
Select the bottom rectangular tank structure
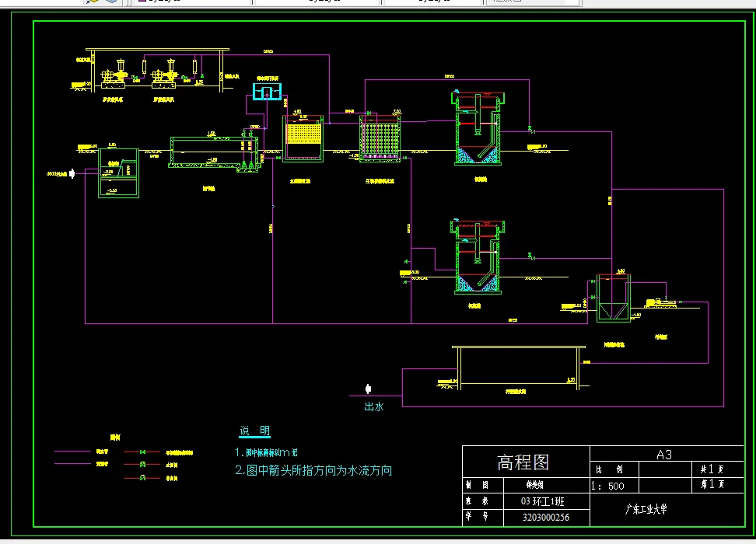519,368
